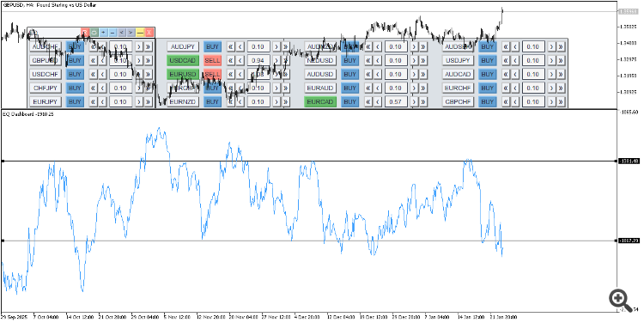
Task: Click single right arrow in GBPCHF row
Action: (551, 101)
